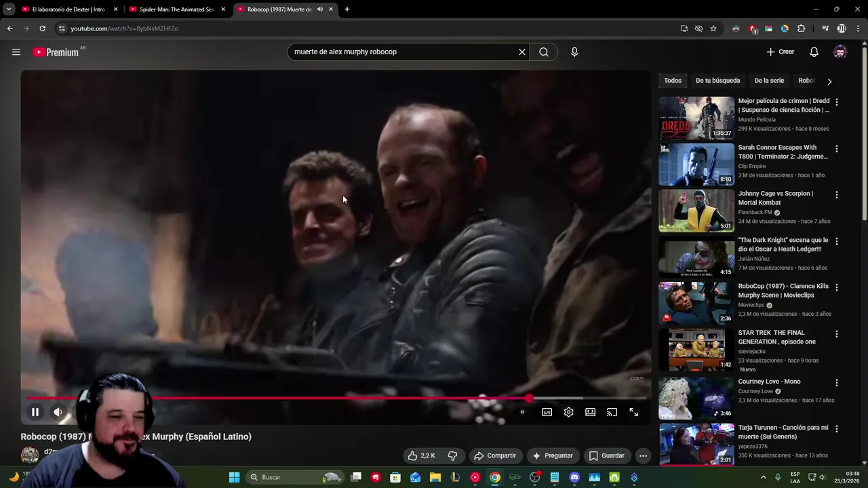Open the YouTube account avatar menu

click(x=840, y=52)
